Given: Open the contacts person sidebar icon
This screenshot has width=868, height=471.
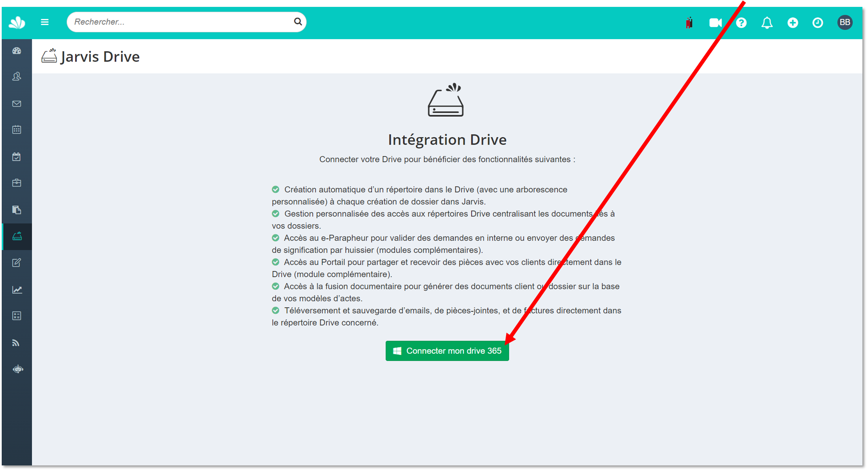Looking at the screenshot, I should [x=17, y=77].
